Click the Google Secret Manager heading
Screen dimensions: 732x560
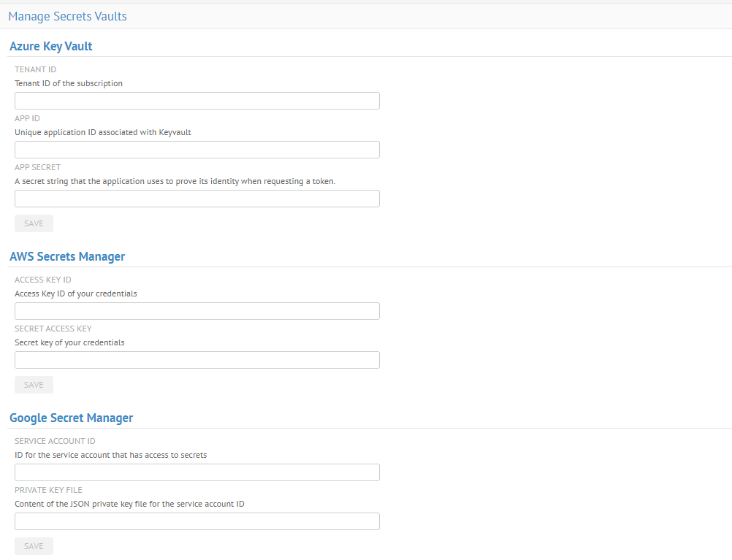pyautogui.click(x=72, y=418)
